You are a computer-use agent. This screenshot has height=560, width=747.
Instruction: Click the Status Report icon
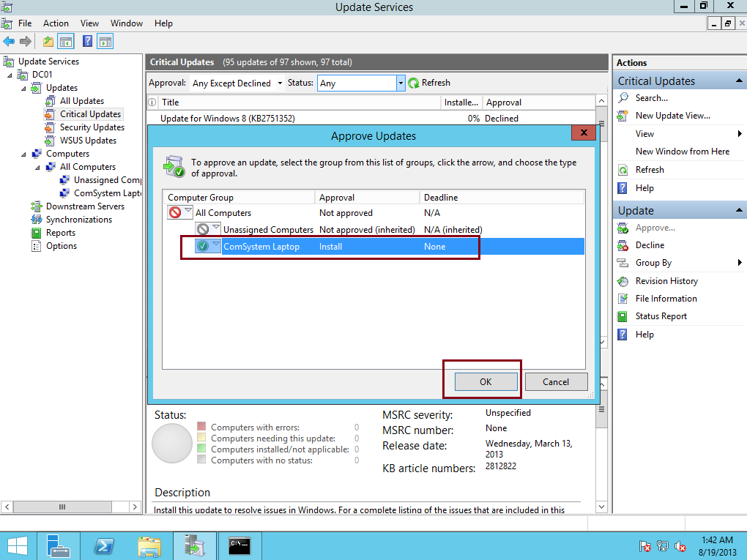622,316
